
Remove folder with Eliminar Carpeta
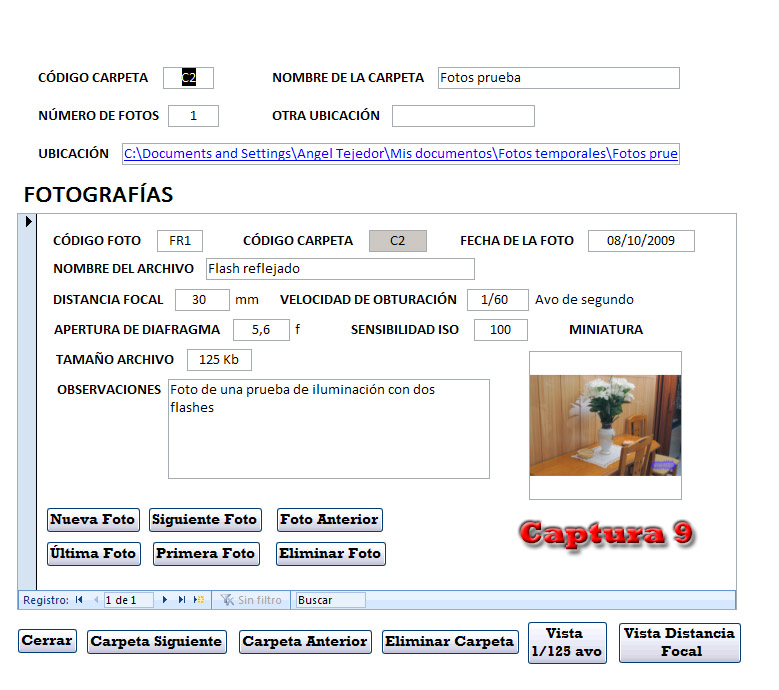(x=450, y=642)
